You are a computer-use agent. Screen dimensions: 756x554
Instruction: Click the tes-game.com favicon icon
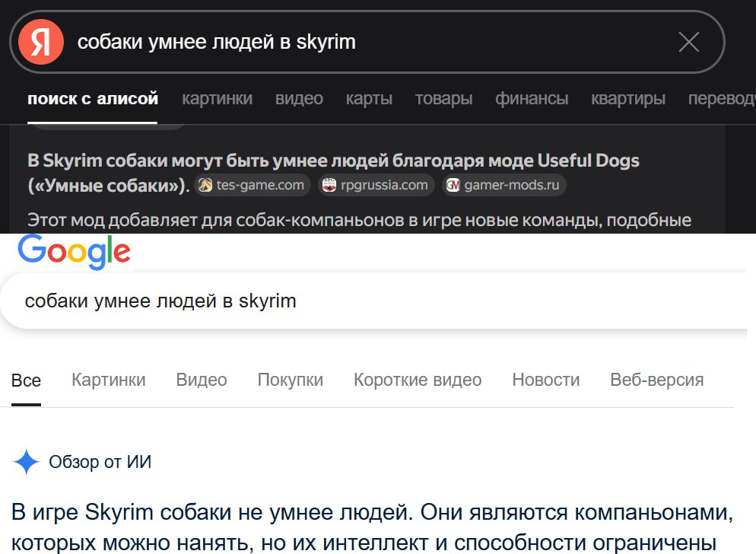[x=205, y=185]
